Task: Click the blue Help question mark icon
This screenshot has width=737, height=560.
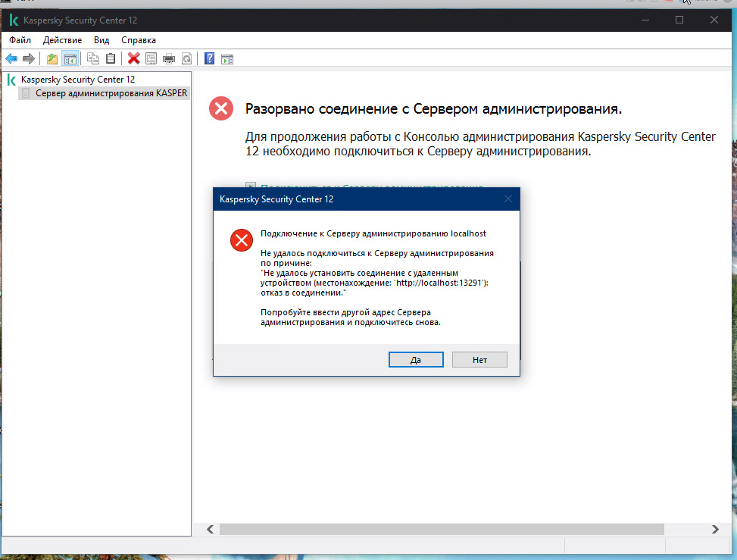Action: 210,59
